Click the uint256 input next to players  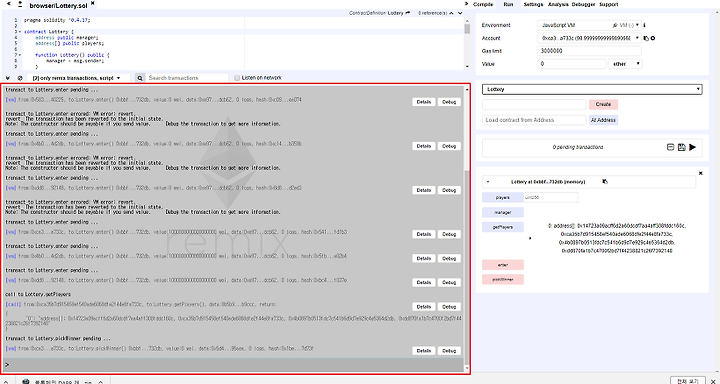(x=551, y=198)
